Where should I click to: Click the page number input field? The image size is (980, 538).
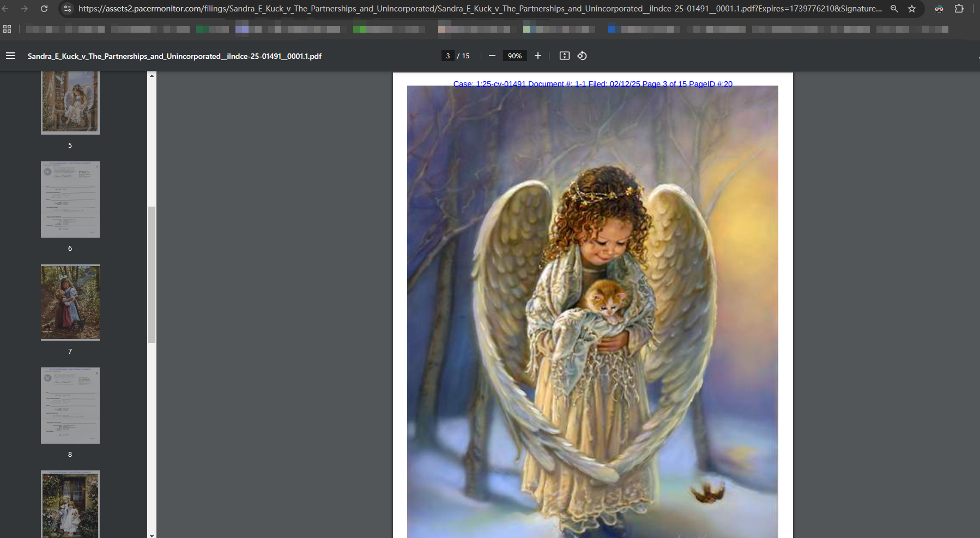447,56
